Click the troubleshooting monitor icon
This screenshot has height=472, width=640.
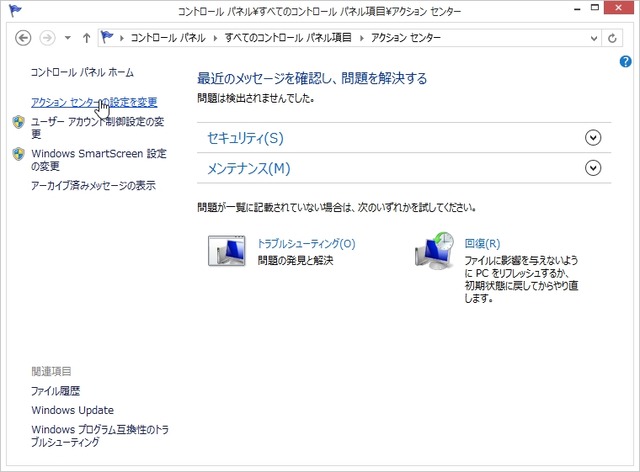pos(227,251)
